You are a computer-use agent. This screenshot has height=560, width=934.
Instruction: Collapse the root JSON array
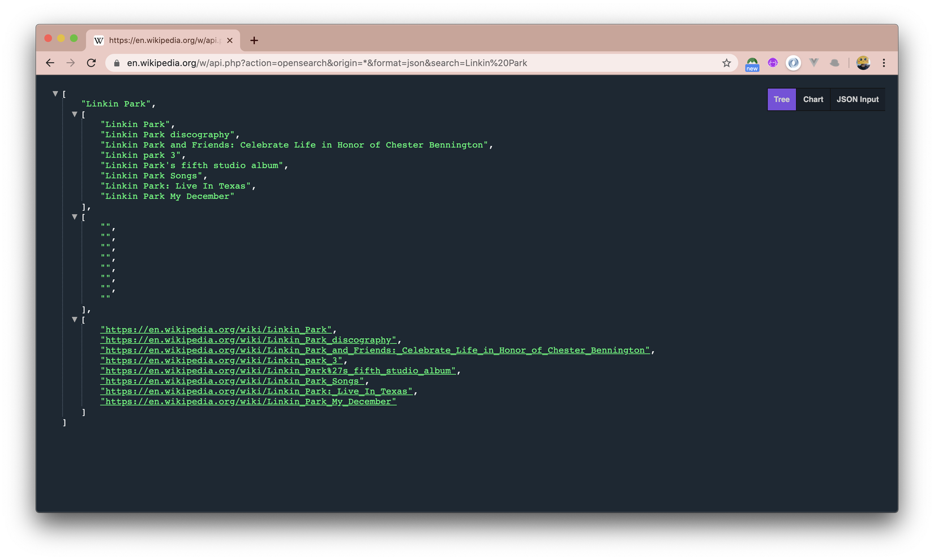55,94
